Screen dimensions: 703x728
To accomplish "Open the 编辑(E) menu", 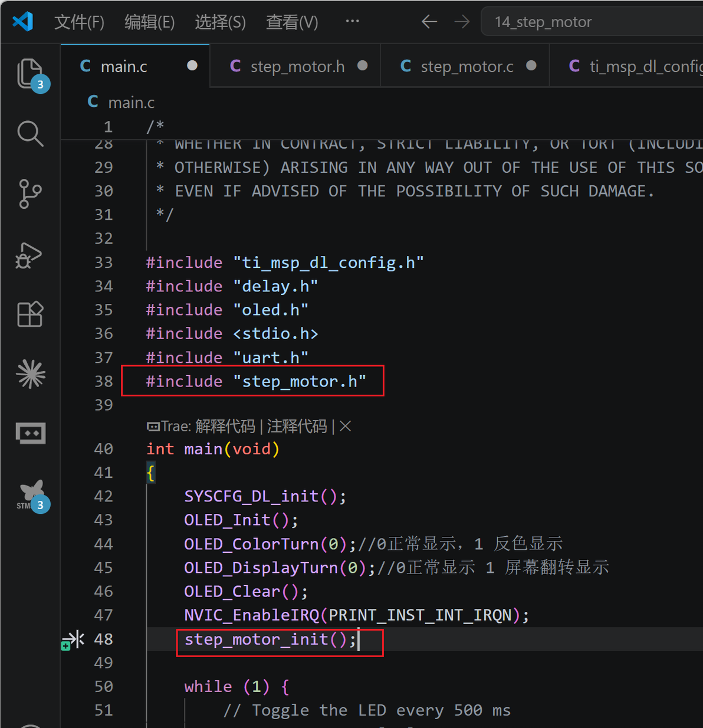I will click(x=149, y=22).
